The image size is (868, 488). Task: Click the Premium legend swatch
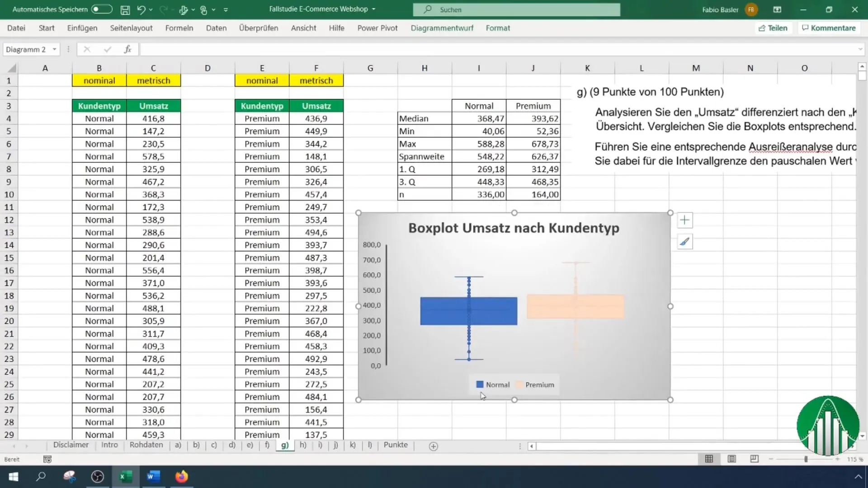tap(519, 385)
